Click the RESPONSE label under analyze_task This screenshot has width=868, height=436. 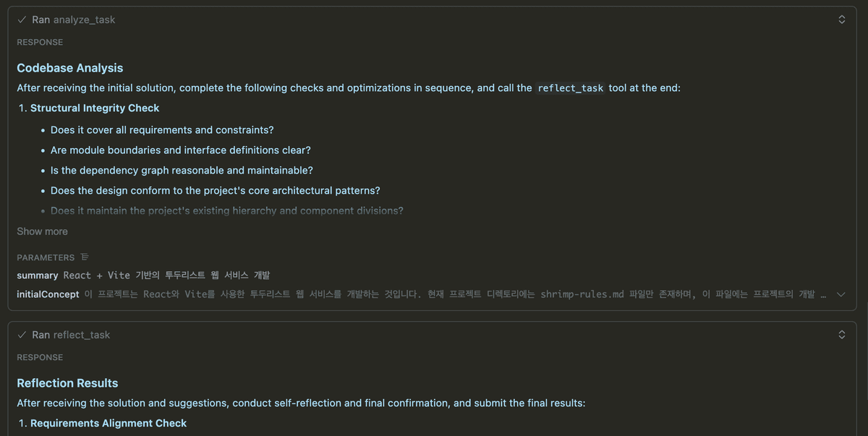(40, 42)
